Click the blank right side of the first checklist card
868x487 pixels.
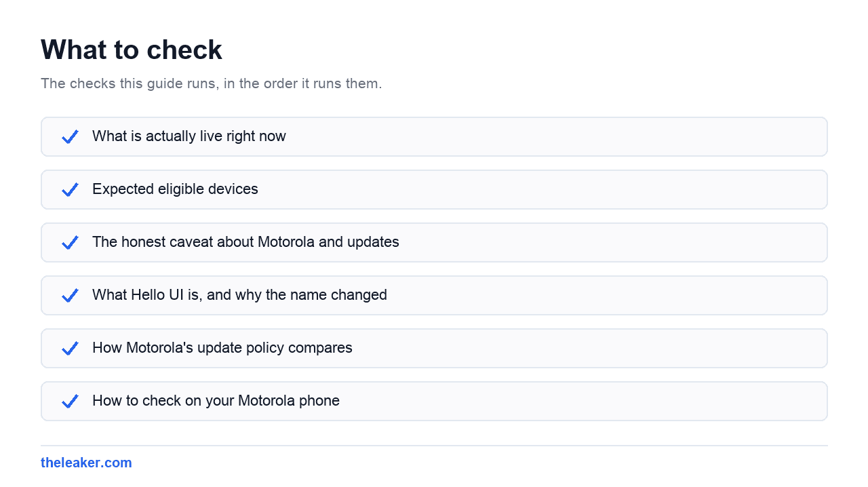pos(556,136)
